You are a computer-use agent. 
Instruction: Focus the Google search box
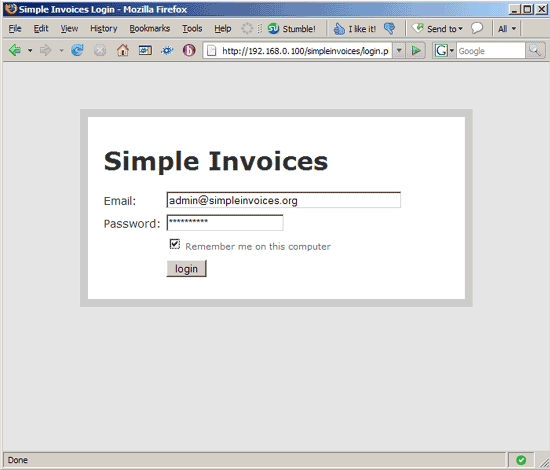(x=490, y=51)
